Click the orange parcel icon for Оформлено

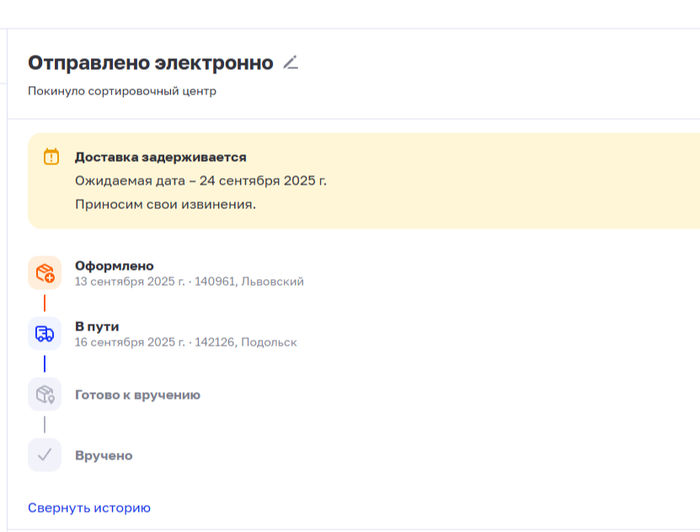pyautogui.click(x=45, y=273)
